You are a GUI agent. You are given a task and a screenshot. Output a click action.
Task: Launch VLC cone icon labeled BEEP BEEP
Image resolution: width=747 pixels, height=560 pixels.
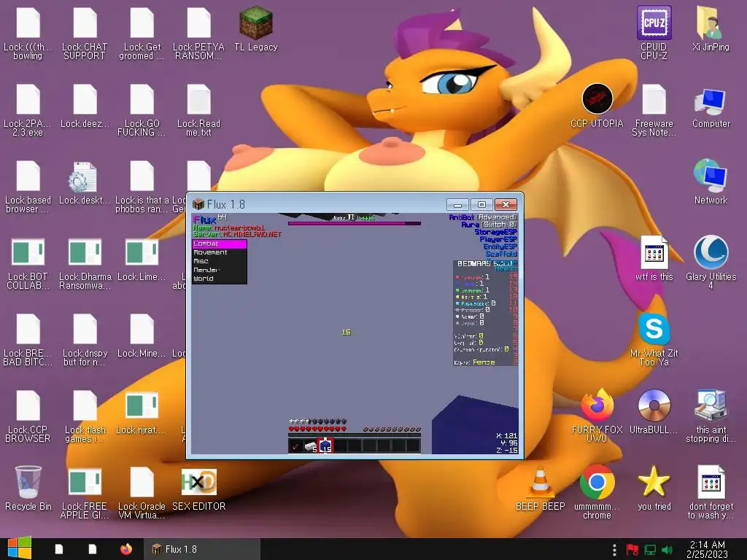(x=541, y=488)
